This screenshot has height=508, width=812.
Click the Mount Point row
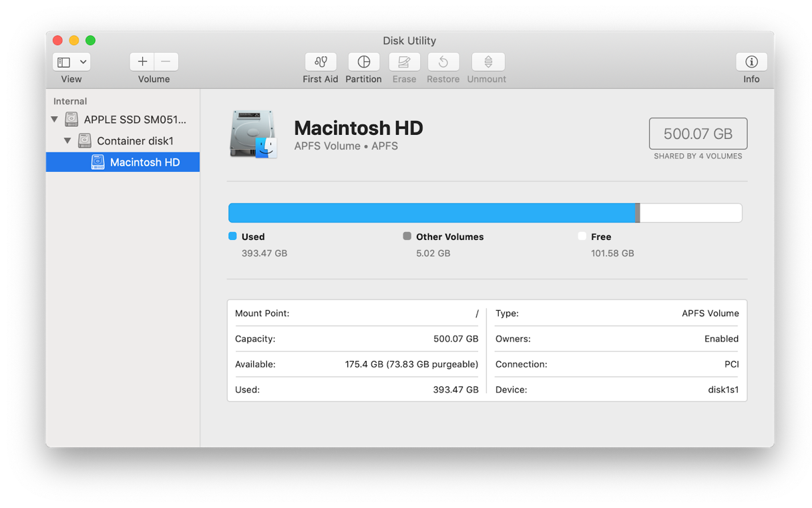tap(357, 313)
